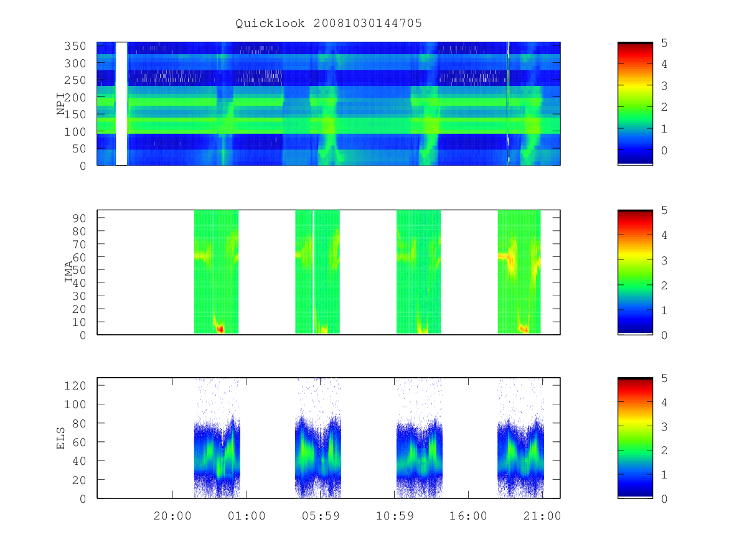Select the ELS y-axis label
747x560 pixels.
(x=61, y=438)
